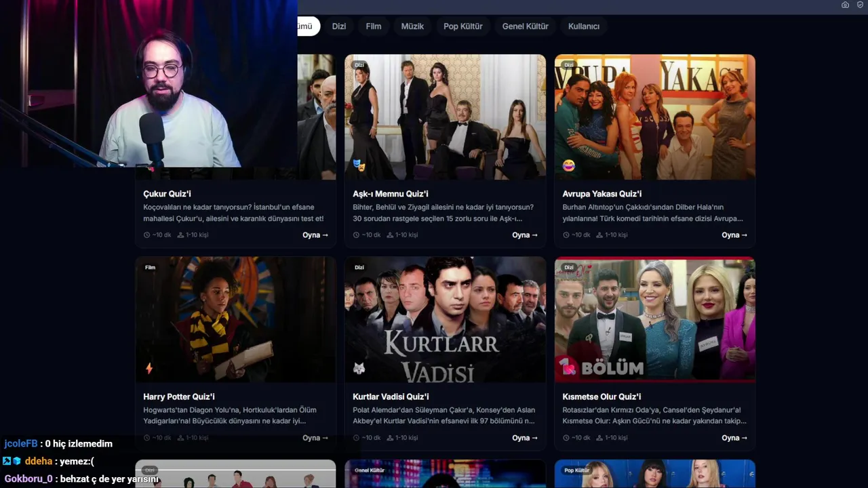Click the clock icon on Çukur Quiz'i card

146,235
